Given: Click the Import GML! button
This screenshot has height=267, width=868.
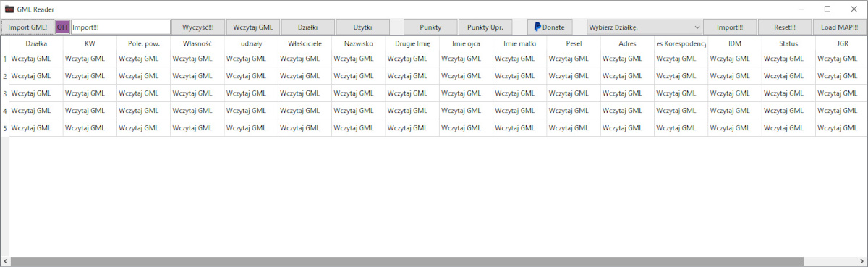Looking at the screenshot, I should 27,27.
